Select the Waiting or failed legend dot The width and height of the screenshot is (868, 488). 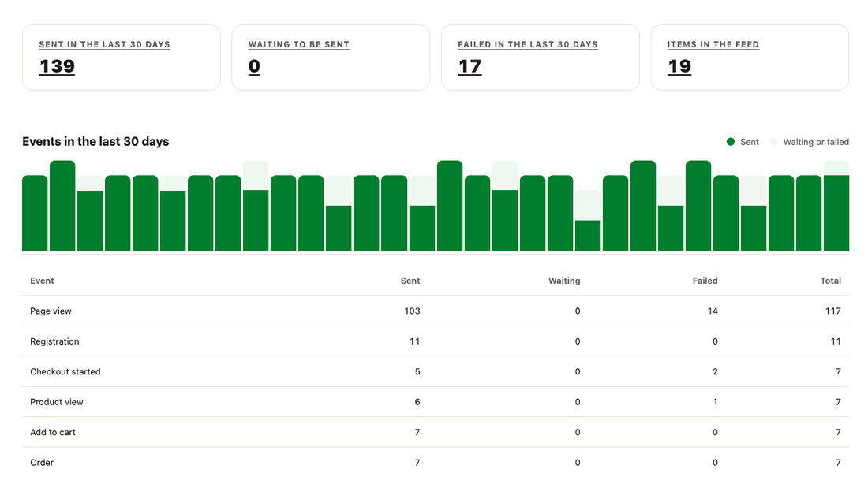[774, 142]
